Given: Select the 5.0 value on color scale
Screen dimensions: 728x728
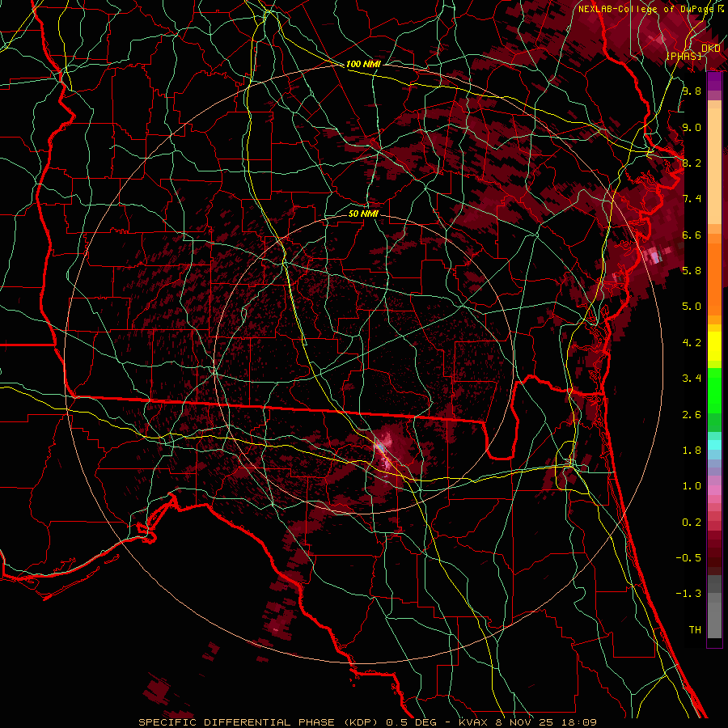Looking at the screenshot, I should (692, 307).
